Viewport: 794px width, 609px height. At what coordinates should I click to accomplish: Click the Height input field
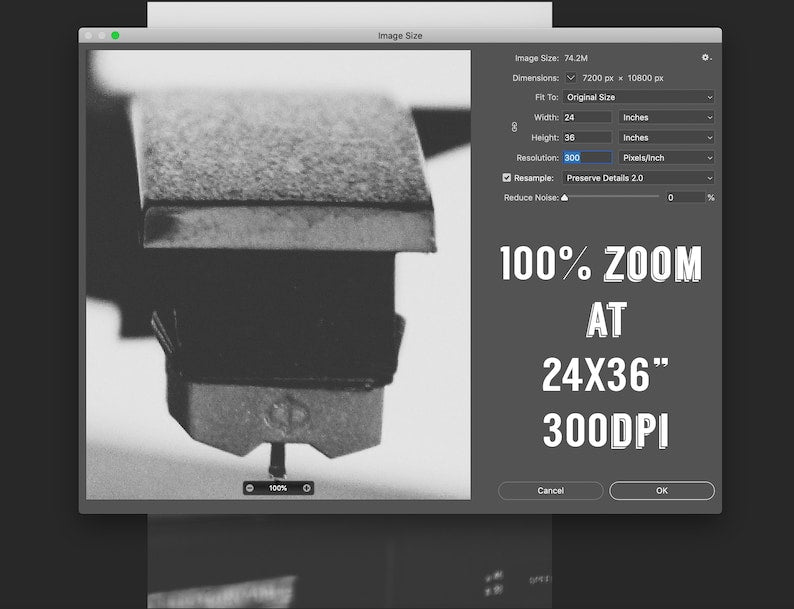pyautogui.click(x=586, y=137)
